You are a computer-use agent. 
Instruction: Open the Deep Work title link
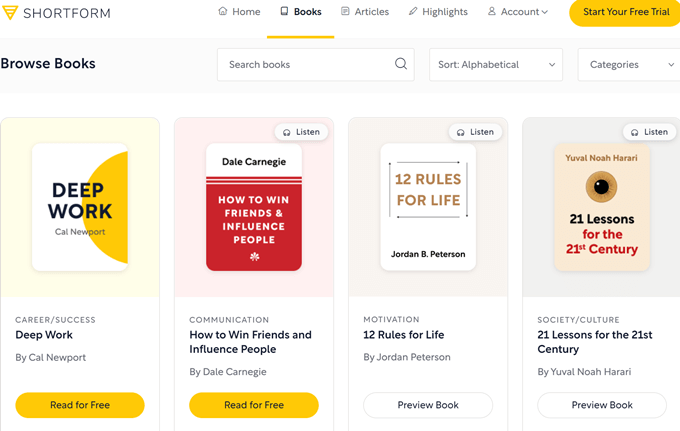click(44, 335)
